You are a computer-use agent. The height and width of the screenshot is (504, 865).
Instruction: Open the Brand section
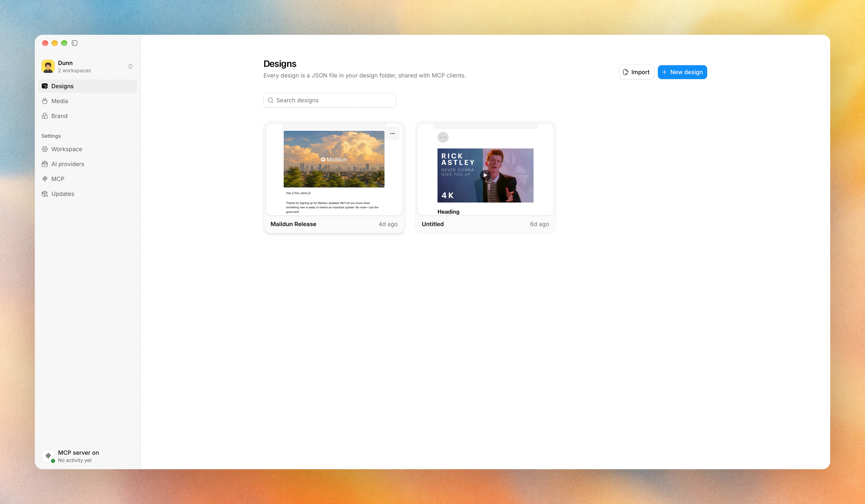click(x=88, y=116)
